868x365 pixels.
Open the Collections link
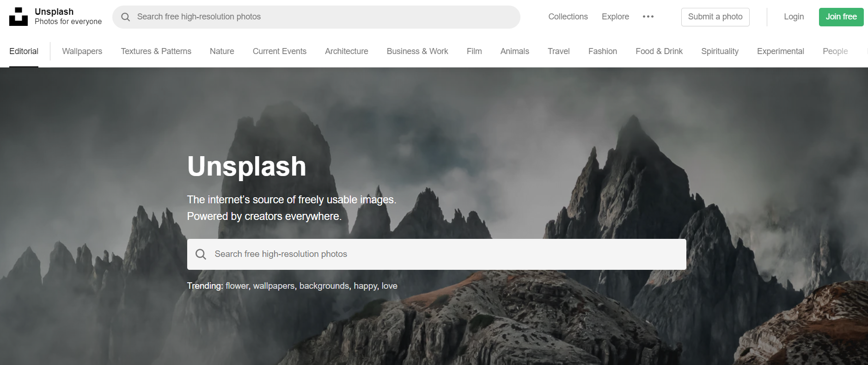pos(568,17)
